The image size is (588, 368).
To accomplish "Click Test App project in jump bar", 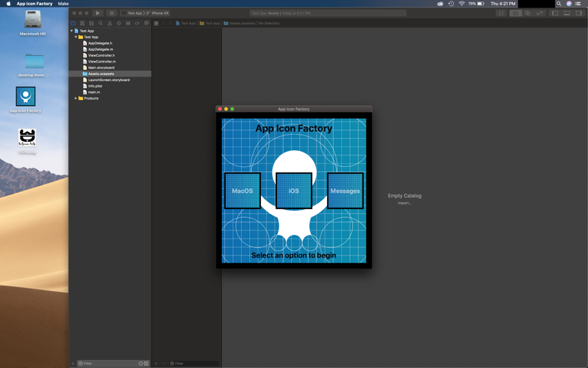I will pyautogui.click(x=186, y=24).
